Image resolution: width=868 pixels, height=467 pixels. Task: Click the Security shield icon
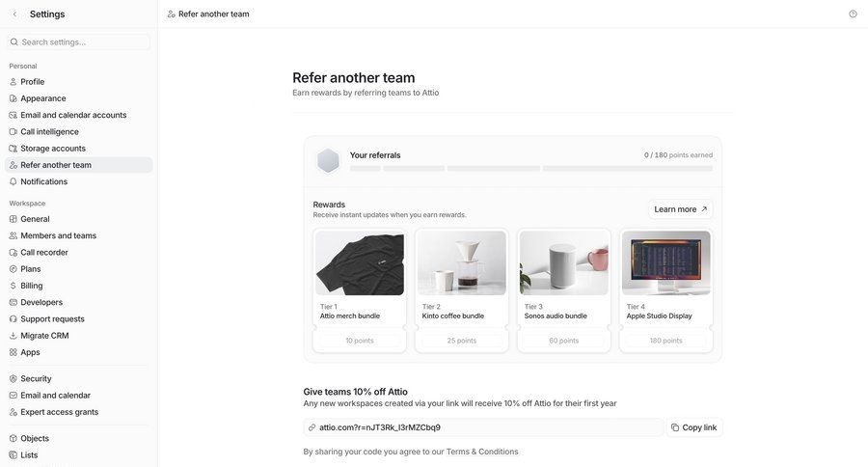coord(14,379)
